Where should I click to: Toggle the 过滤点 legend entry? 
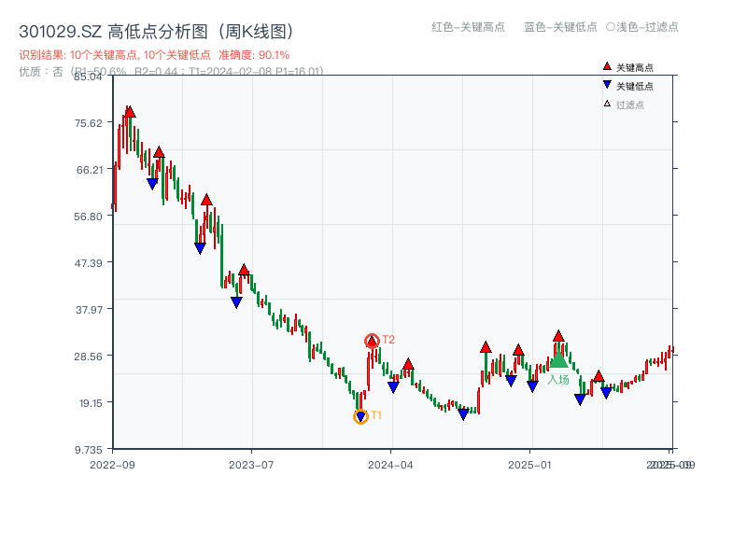point(624,105)
